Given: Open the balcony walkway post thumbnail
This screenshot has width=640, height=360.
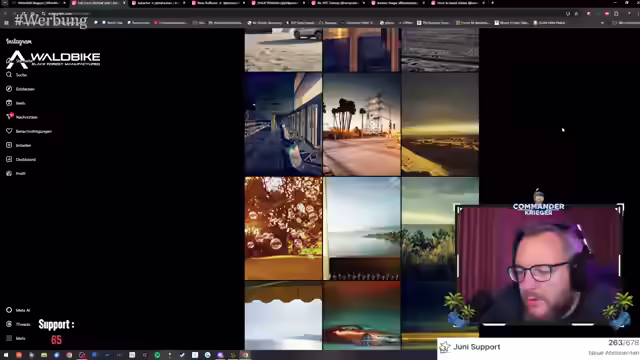Looking at the screenshot, I should [283, 124].
